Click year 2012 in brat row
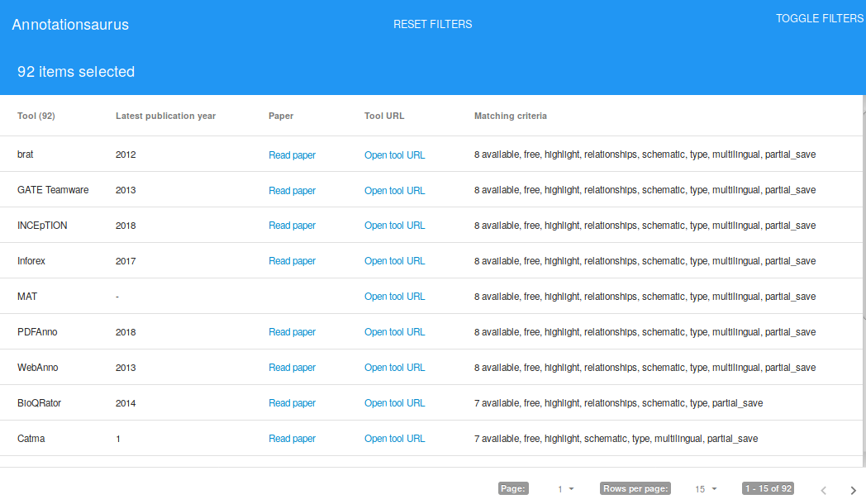This screenshot has height=504, width=866. (x=126, y=155)
